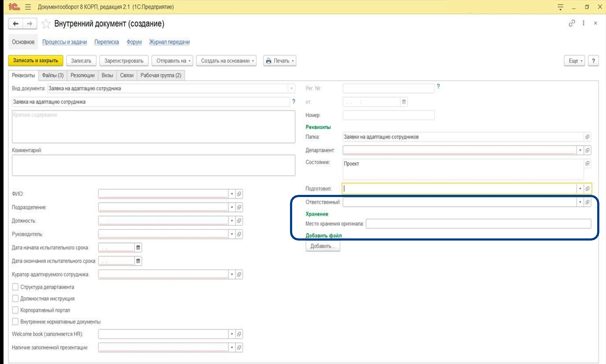Check the Структура департамента checkbox
Screen dimensions: 606x364
15,287
